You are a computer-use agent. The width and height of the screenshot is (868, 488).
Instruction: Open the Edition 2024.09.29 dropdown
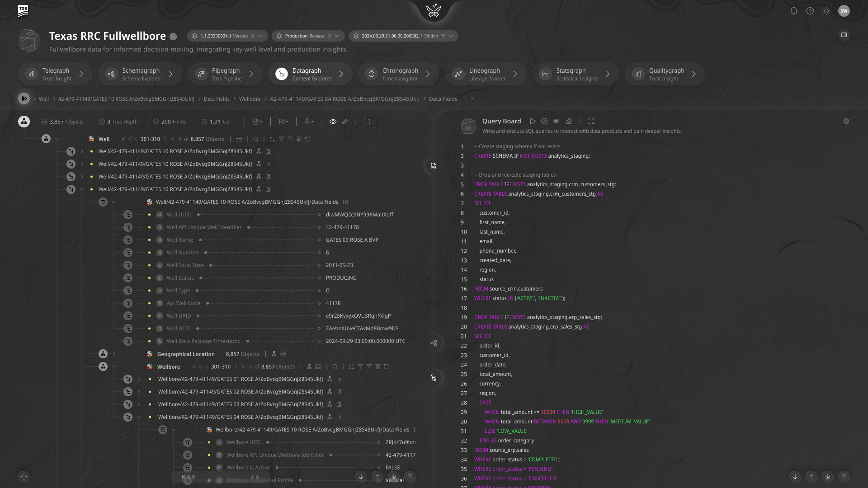tap(403, 36)
